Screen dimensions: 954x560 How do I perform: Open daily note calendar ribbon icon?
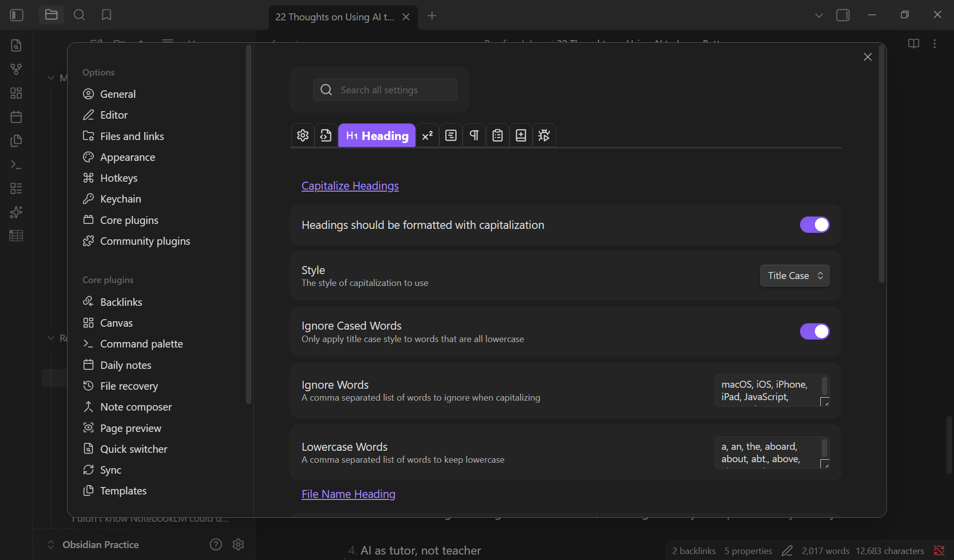(16, 117)
